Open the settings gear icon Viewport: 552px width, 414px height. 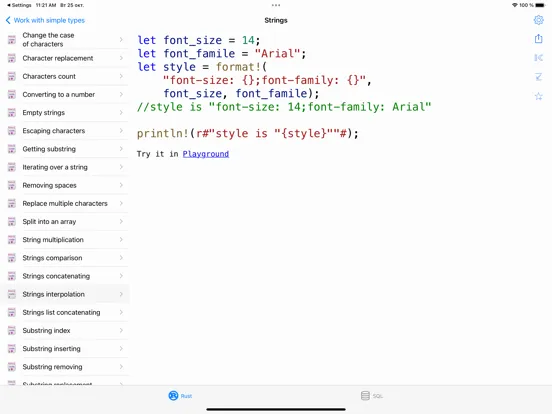(538, 20)
